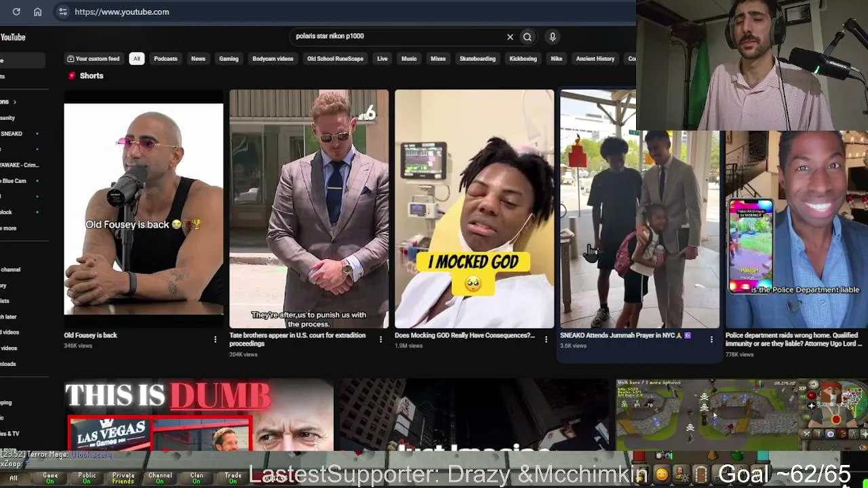This screenshot has width=868, height=488.
Task: Show Bodycam videos category
Action: 273,59
